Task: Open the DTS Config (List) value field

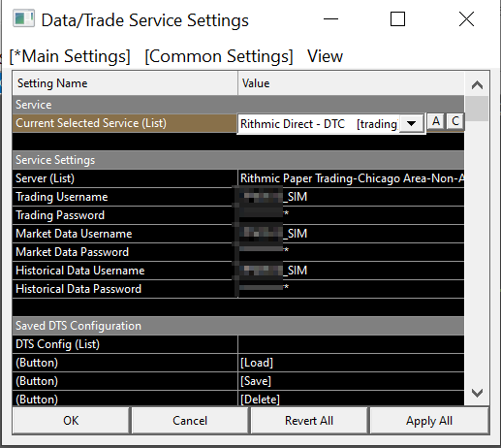Action: [351, 344]
